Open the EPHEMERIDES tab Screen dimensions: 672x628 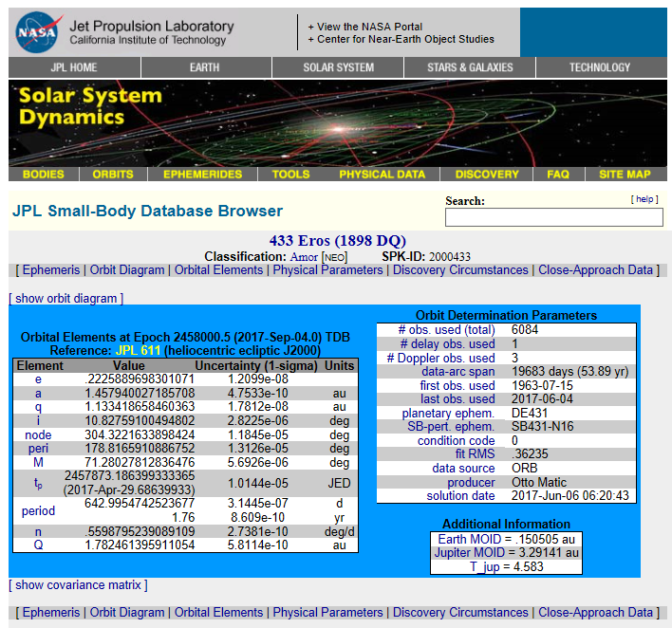[203, 175]
